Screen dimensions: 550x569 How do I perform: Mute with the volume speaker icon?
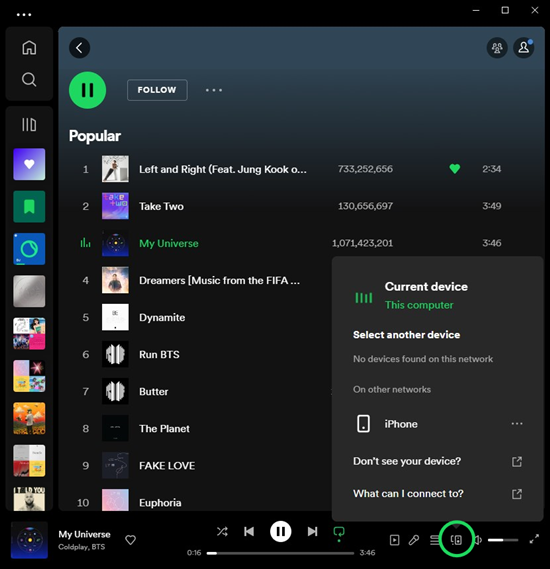[x=478, y=540]
